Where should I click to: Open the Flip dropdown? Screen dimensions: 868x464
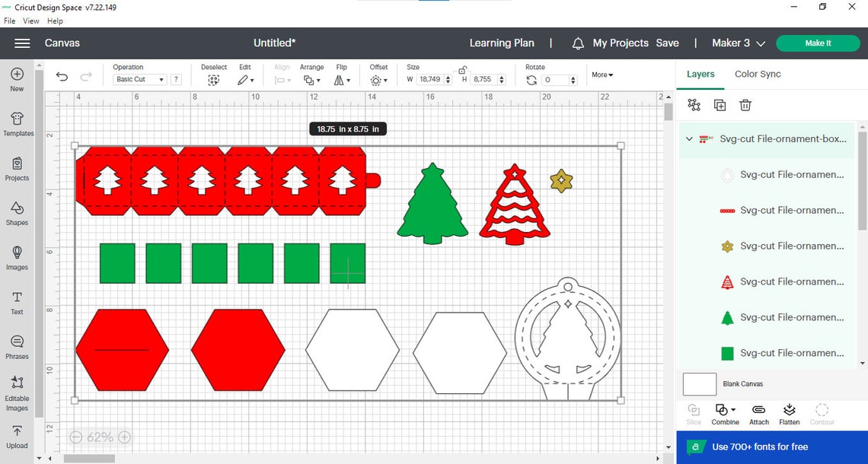[x=342, y=80]
